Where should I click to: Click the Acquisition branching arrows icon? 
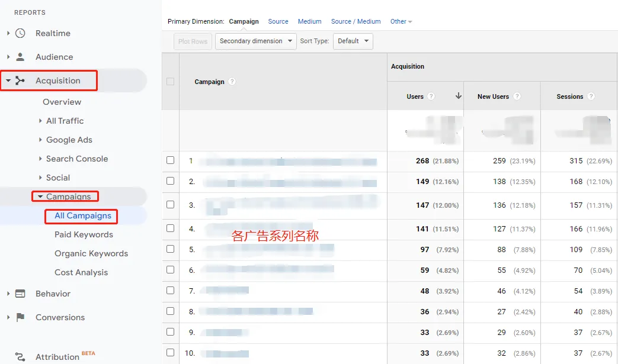21,80
